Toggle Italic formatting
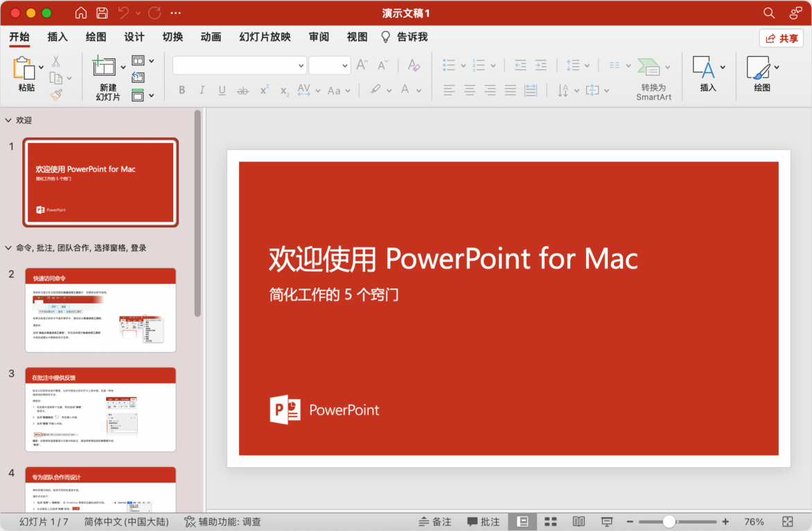This screenshot has height=531, width=812. [x=202, y=90]
